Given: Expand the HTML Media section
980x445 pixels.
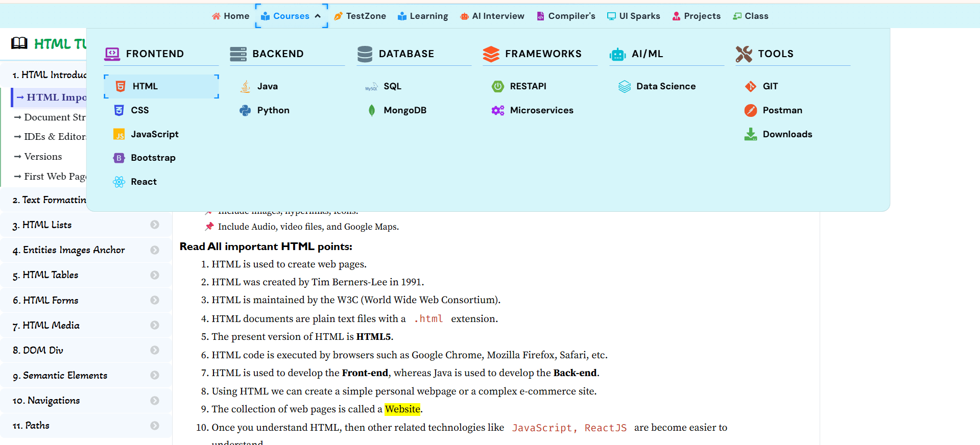Looking at the screenshot, I should [x=155, y=325].
